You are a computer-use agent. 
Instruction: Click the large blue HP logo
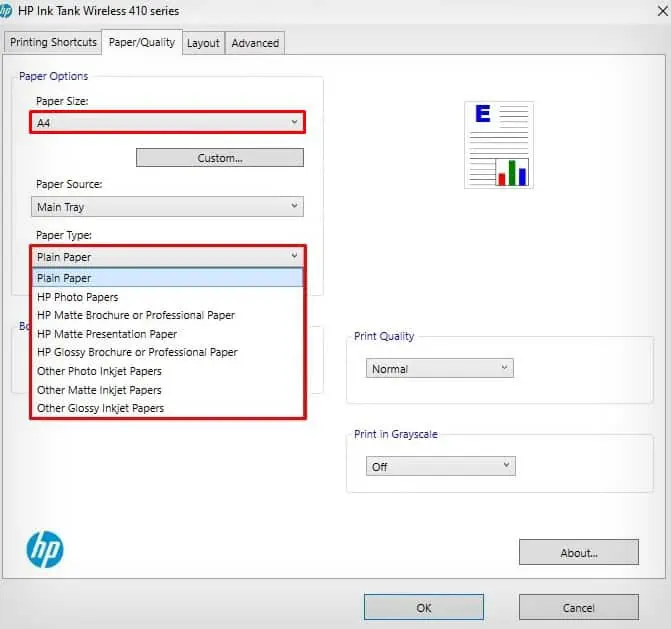(45, 549)
